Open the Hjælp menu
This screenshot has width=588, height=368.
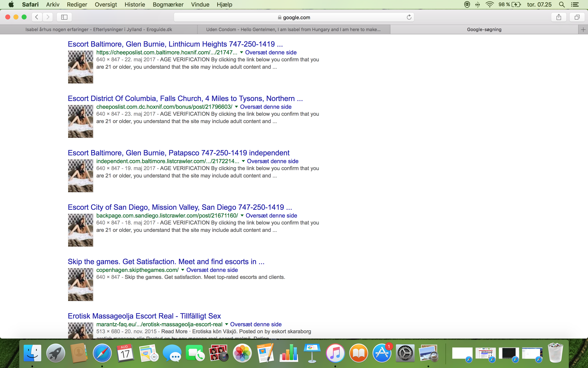225,4
